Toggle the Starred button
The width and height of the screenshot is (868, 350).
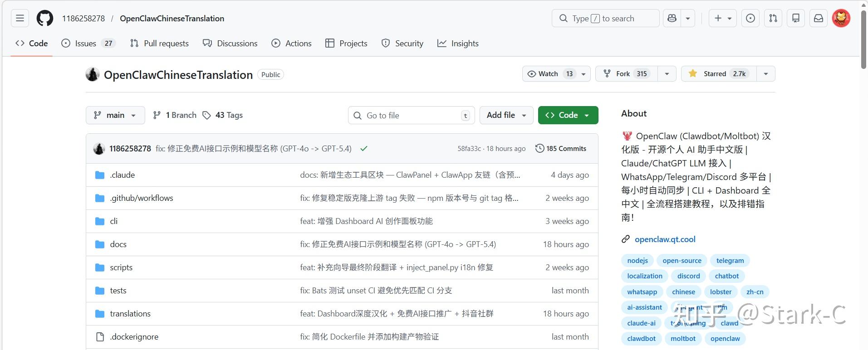click(x=719, y=74)
